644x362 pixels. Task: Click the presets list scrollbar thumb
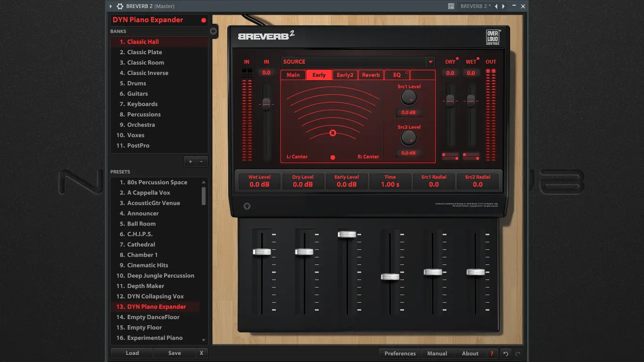point(204,196)
